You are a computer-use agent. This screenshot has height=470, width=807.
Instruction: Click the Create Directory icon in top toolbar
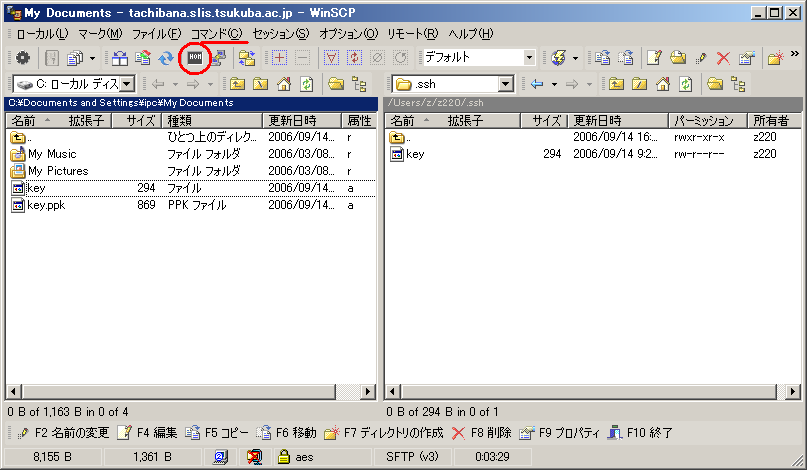click(x=775, y=58)
